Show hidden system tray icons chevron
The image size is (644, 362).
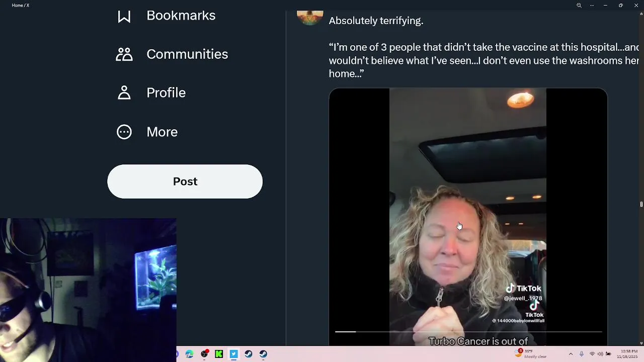point(571,354)
